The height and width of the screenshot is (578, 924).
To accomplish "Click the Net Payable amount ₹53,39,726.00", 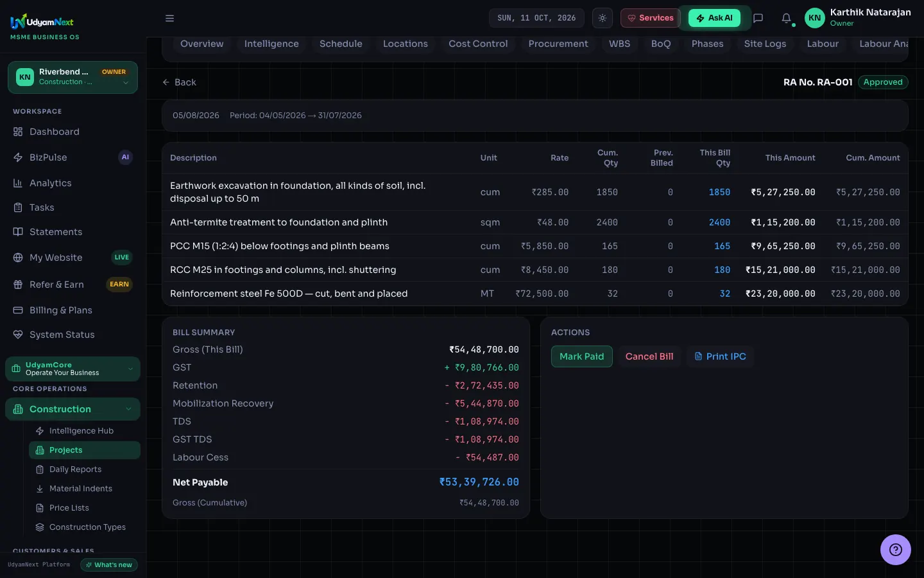I will (x=479, y=482).
